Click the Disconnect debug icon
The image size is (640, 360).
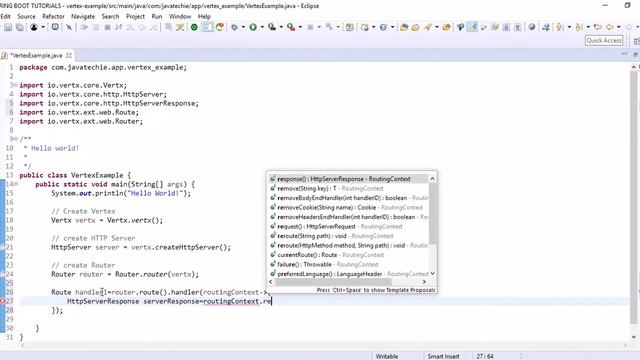pos(119,27)
